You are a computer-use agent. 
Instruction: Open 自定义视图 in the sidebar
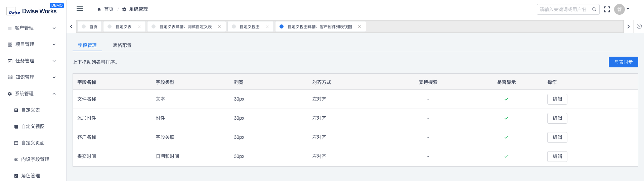click(33, 126)
